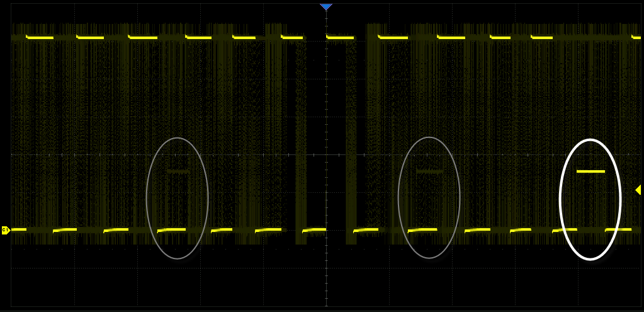Click the blue trigger position marker
The image size is (644, 312).
click(325, 7)
